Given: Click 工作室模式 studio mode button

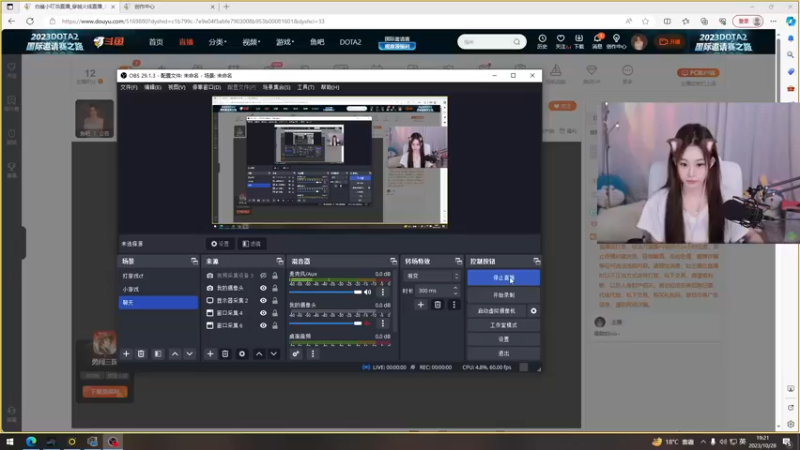Looking at the screenshot, I should (x=504, y=325).
